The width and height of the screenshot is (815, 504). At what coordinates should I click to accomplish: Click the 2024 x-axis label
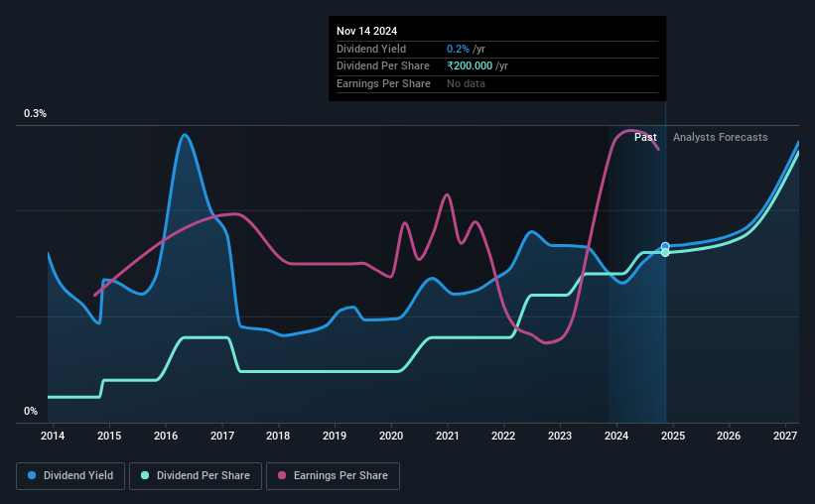tap(616, 436)
